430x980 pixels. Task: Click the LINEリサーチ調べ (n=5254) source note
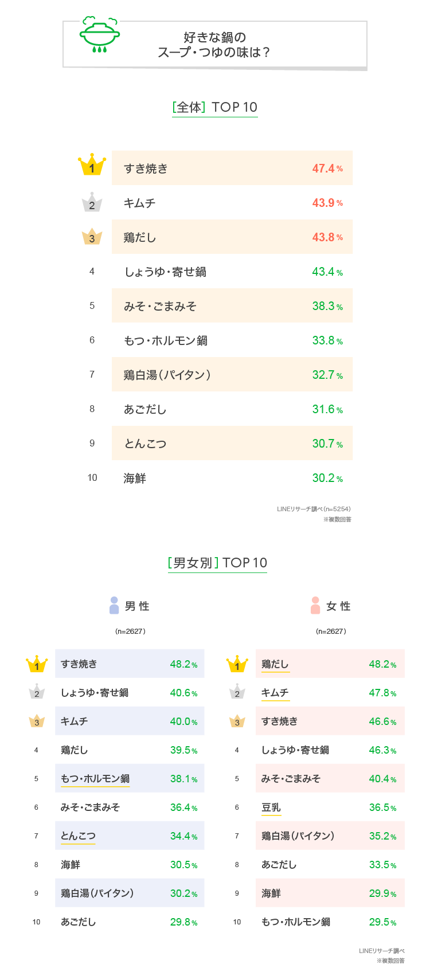point(314,509)
